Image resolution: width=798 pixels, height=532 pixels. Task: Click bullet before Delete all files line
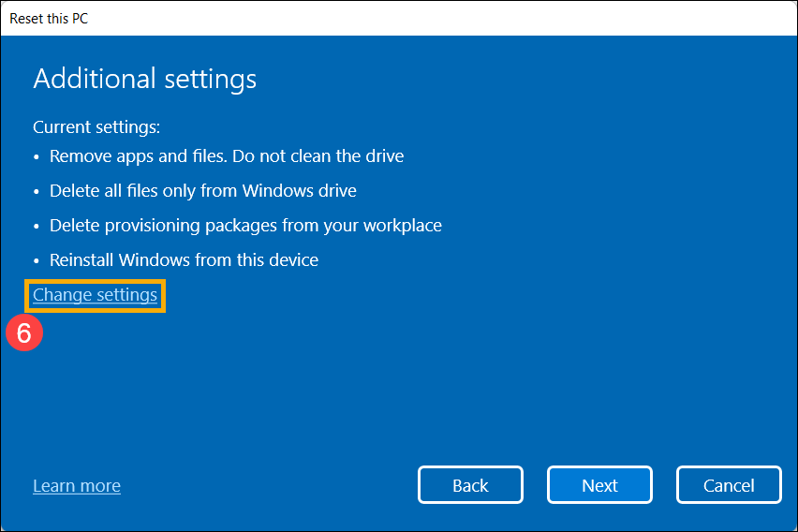37,191
